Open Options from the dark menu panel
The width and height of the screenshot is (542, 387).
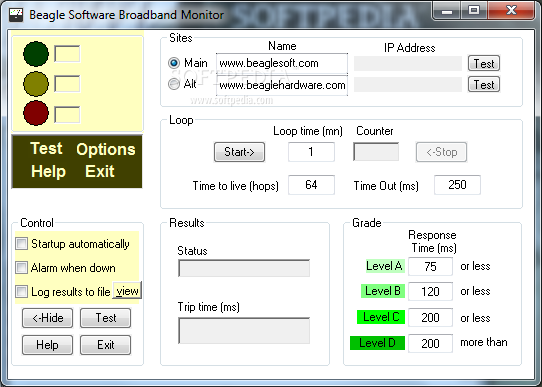(x=106, y=150)
